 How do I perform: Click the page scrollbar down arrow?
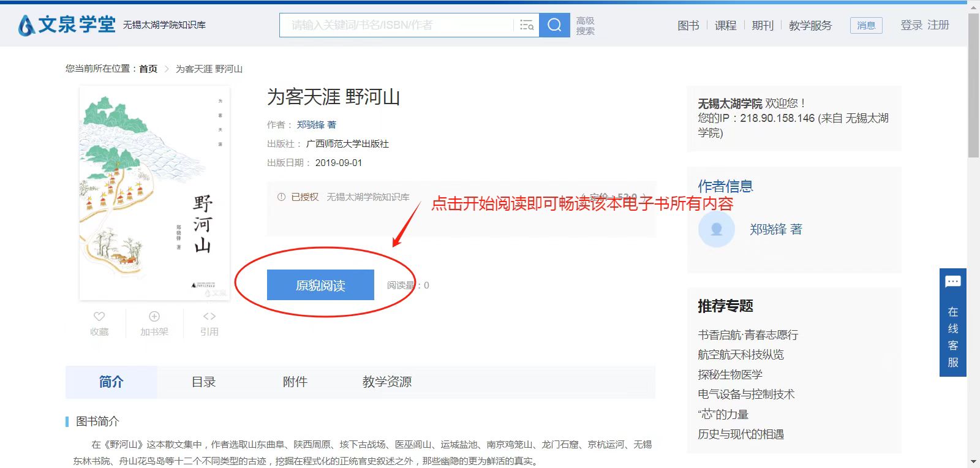973,462
